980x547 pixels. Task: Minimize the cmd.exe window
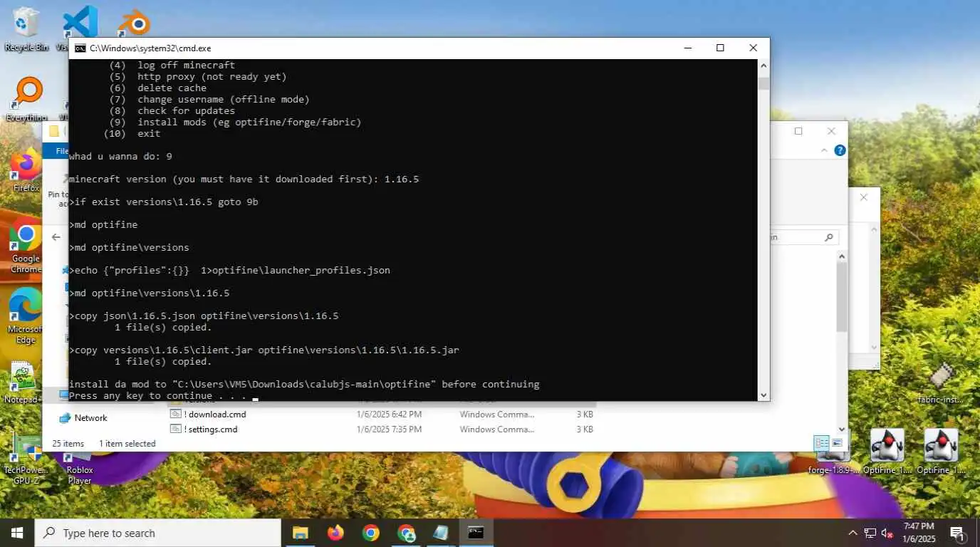[x=687, y=48]
